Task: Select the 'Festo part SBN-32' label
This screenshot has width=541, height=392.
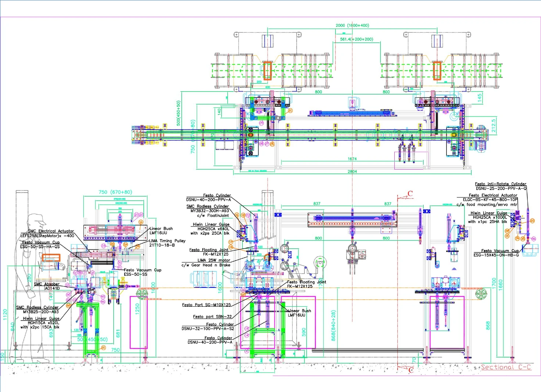Action: click(x=212, y=317)
